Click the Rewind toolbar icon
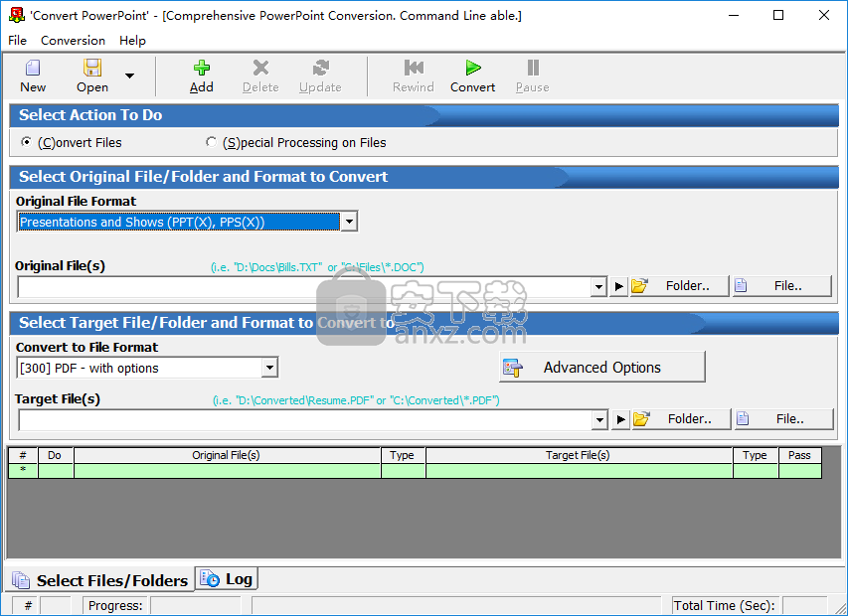 tap(414, 77)
